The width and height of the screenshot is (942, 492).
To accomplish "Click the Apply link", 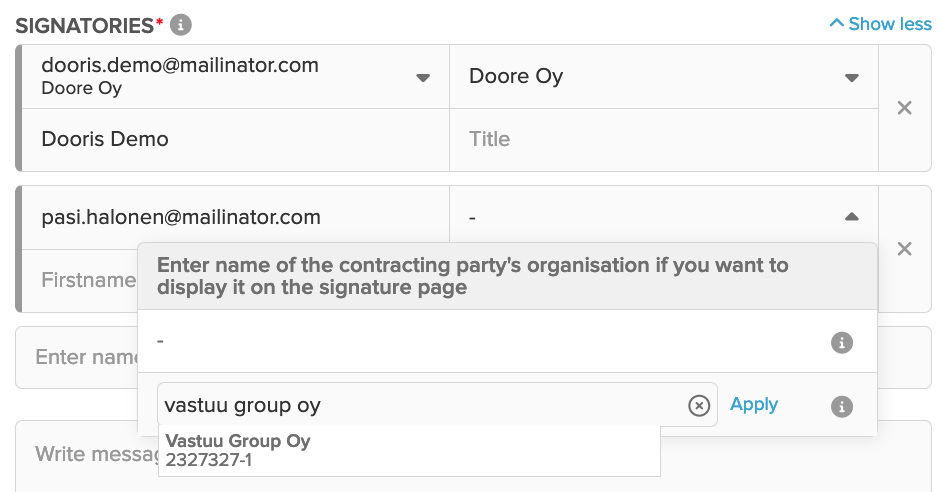I will coord(754,404).
